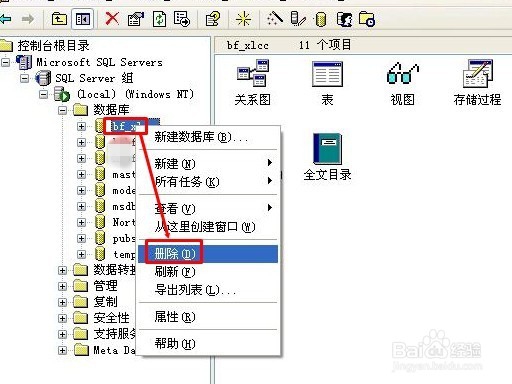
Task: Choose 新建数据库(B)... from context menu
Action: tap(209, 137)
